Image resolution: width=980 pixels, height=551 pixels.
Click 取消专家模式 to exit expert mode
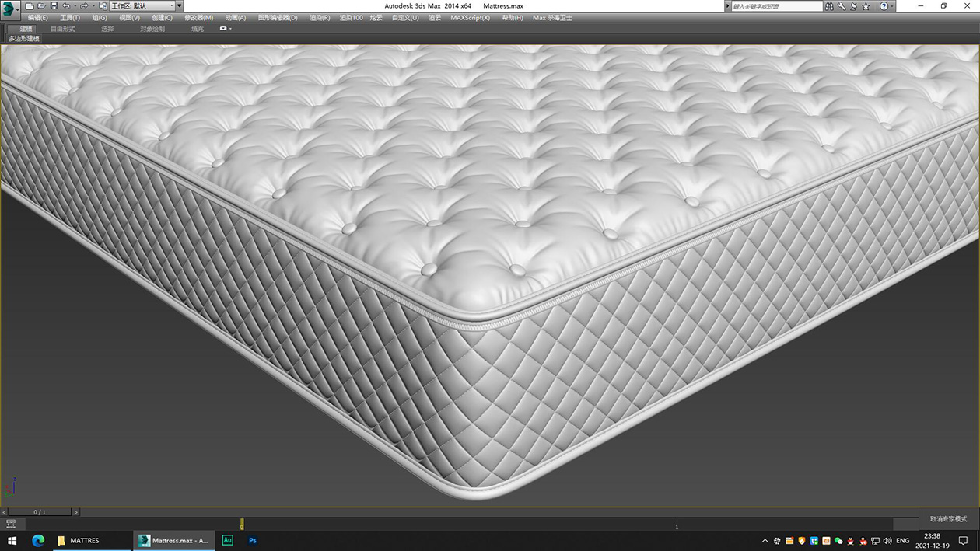click(x=949, y=518)
